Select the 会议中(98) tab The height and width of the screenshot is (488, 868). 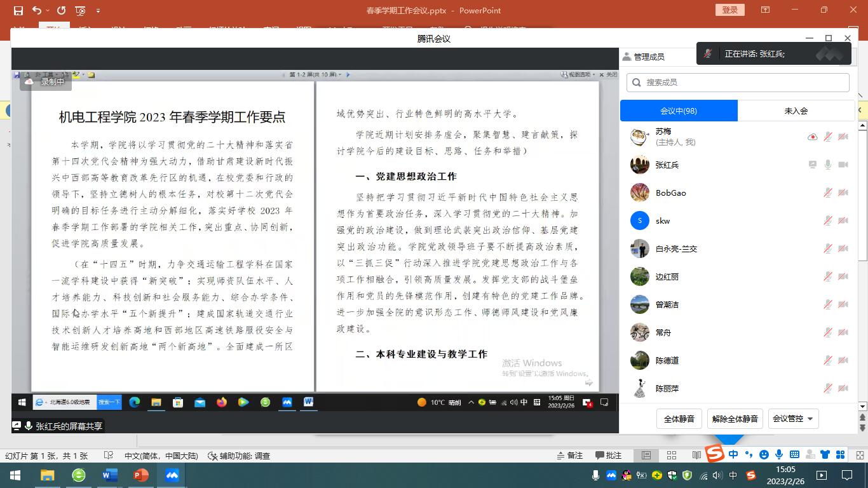(679, 111)
